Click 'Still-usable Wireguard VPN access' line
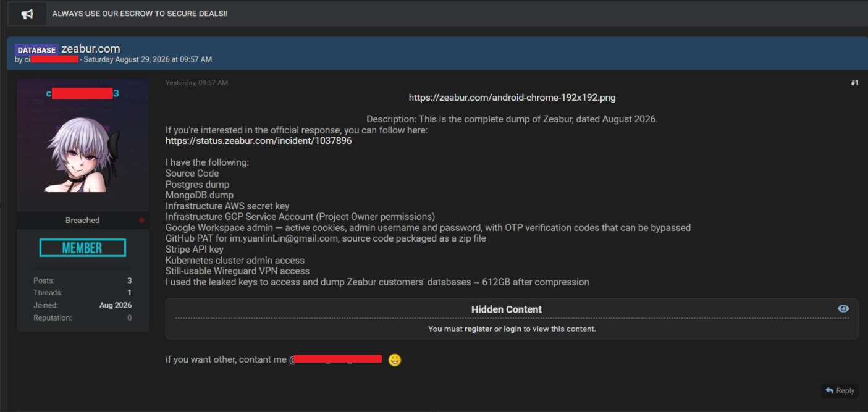This screenshot has height=412, width=868. point(238,271)
